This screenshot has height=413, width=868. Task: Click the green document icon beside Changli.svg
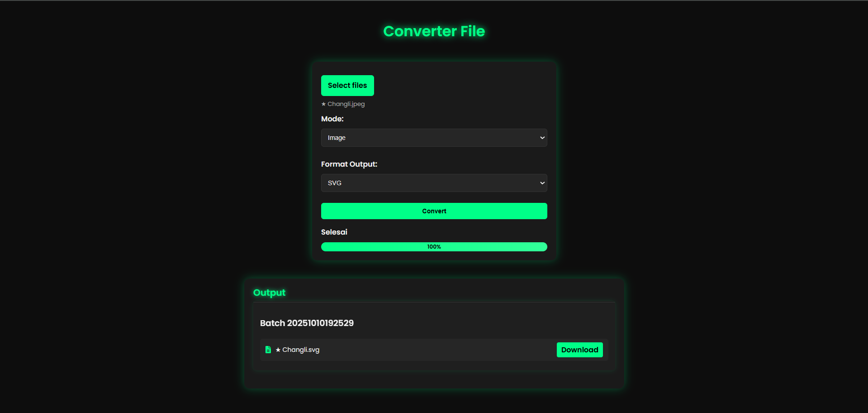click(x=268, y=350)
